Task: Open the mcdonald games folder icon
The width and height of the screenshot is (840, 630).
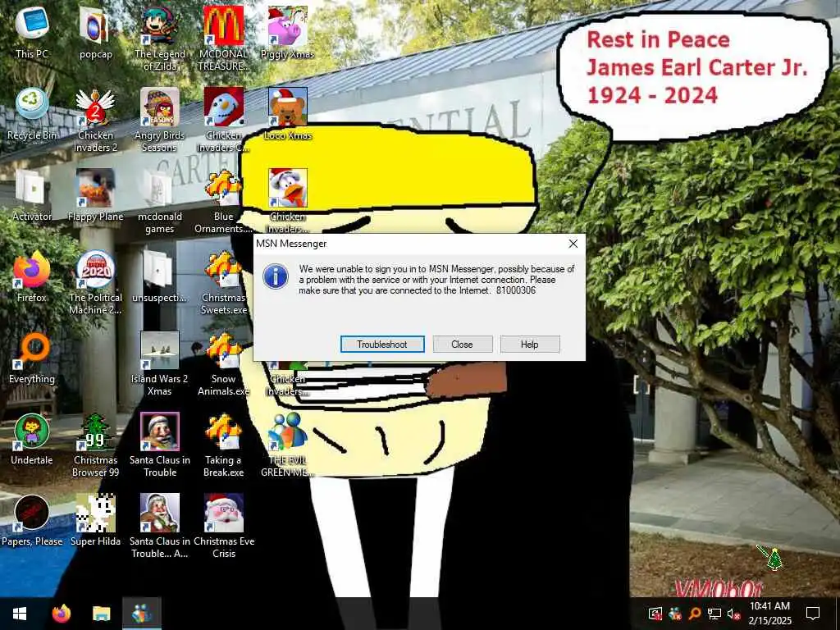Action: (x=160, y=202)
